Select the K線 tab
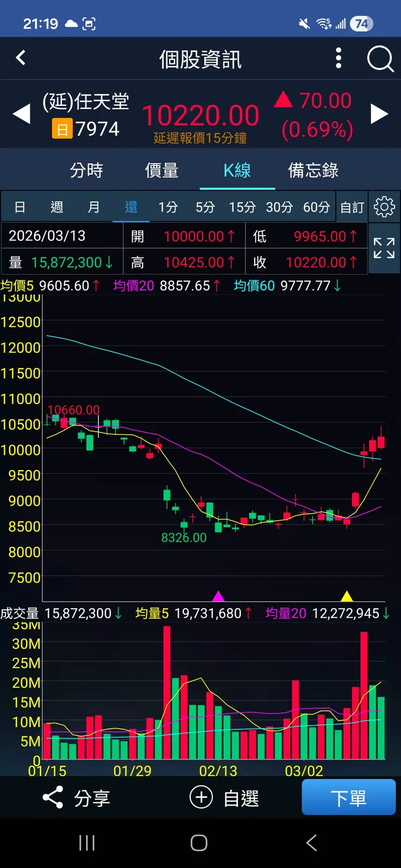The width and height of the screenshot is (401, 868). coord(237,170)
